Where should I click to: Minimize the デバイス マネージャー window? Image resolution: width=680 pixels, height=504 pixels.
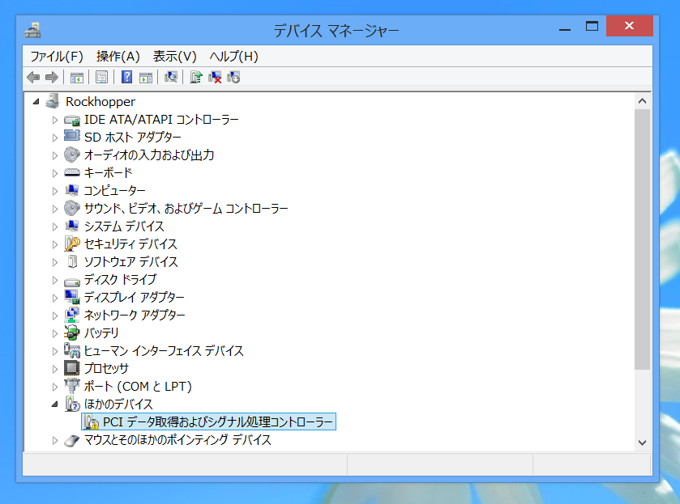[565, 28]
